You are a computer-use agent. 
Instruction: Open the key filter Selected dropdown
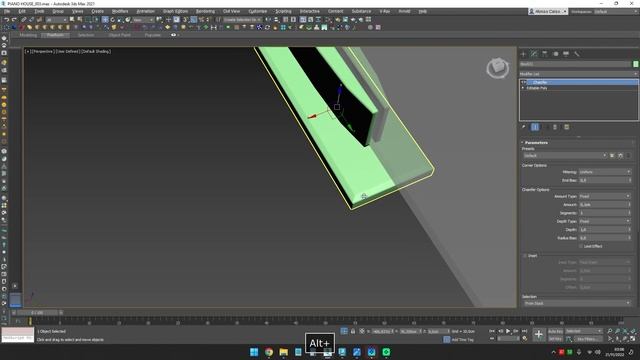coord(584,331)
